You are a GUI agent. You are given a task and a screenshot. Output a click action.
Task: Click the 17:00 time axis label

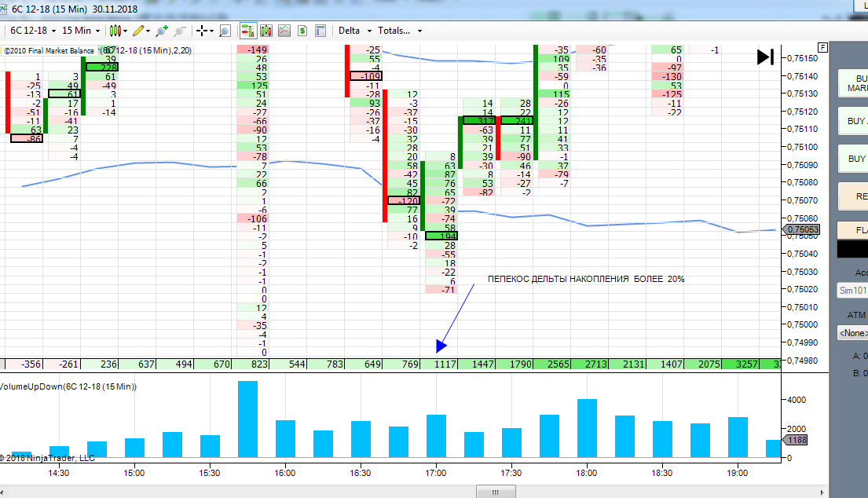click(436, 473)
